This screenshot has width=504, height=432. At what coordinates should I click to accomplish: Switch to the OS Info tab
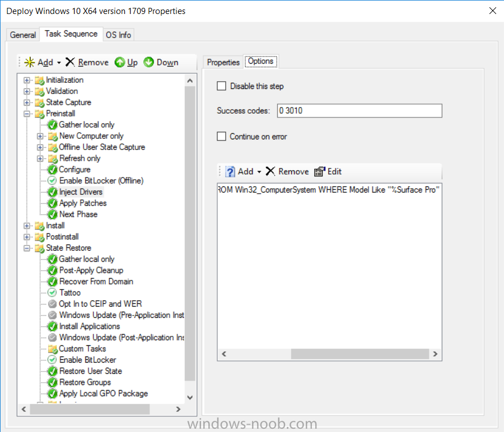click(x=118, y=35)
